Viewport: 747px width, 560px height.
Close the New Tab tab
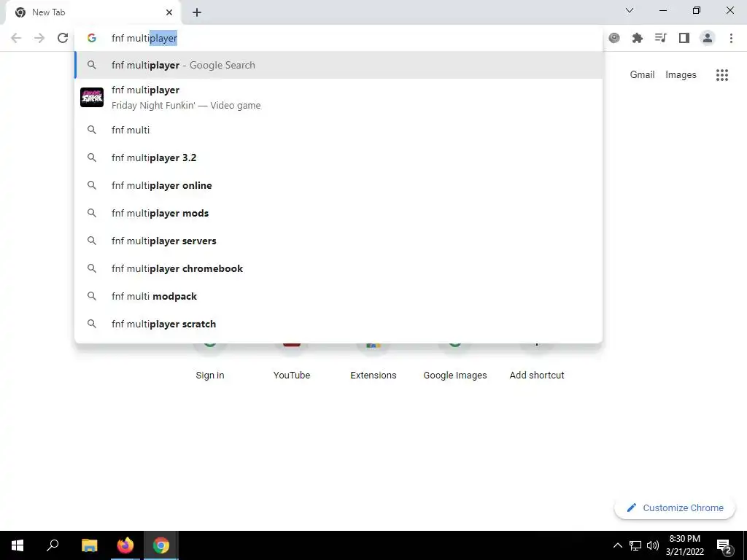point(169,12)
